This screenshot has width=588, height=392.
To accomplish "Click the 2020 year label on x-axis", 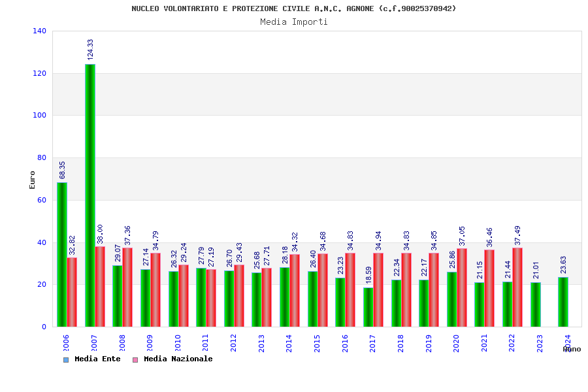I will [x=456, y=343].
